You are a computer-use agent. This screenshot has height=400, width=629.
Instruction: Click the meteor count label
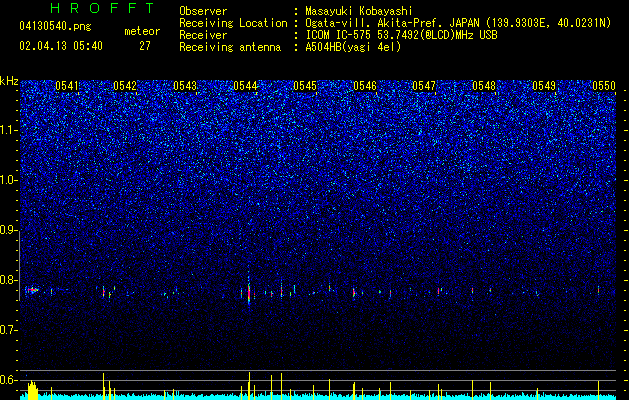[x=142, y=31]
